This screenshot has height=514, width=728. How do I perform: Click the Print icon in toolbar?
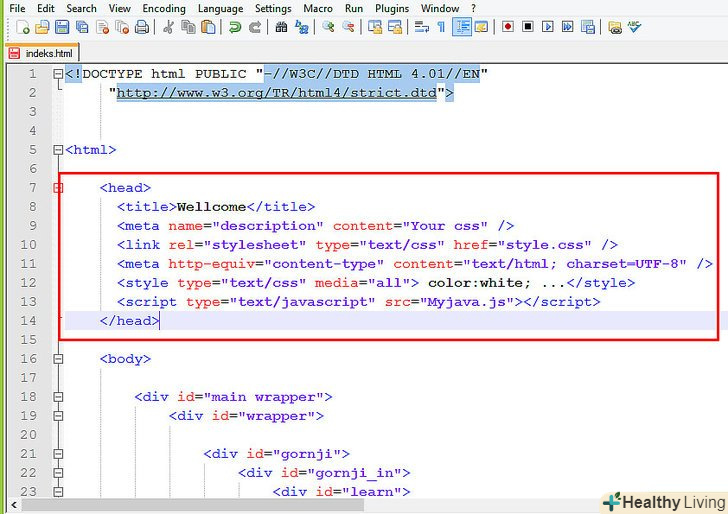tap(142, 27)
